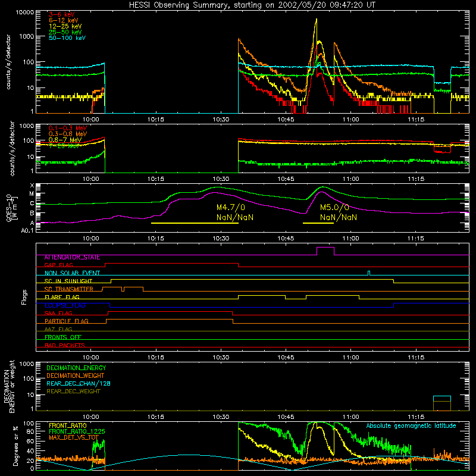Select the MAX_DET_VS_TOT legend label
Viewport: 476px width, 476px height.
point(74,437)
